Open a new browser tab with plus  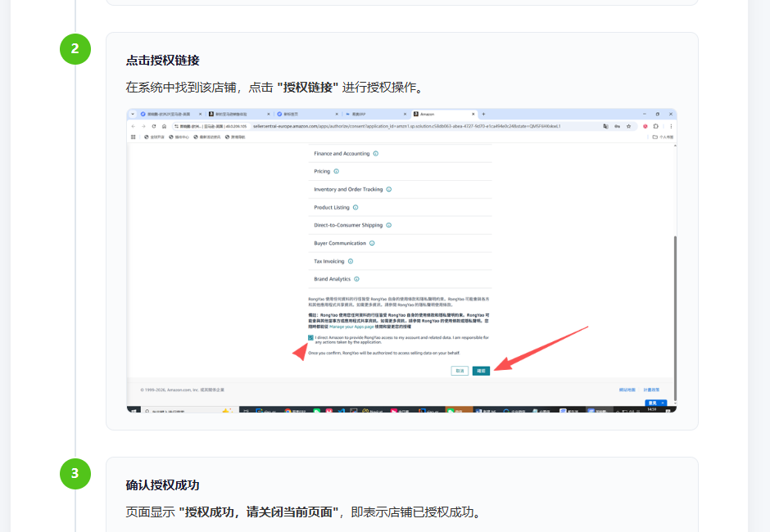point(483,114)
